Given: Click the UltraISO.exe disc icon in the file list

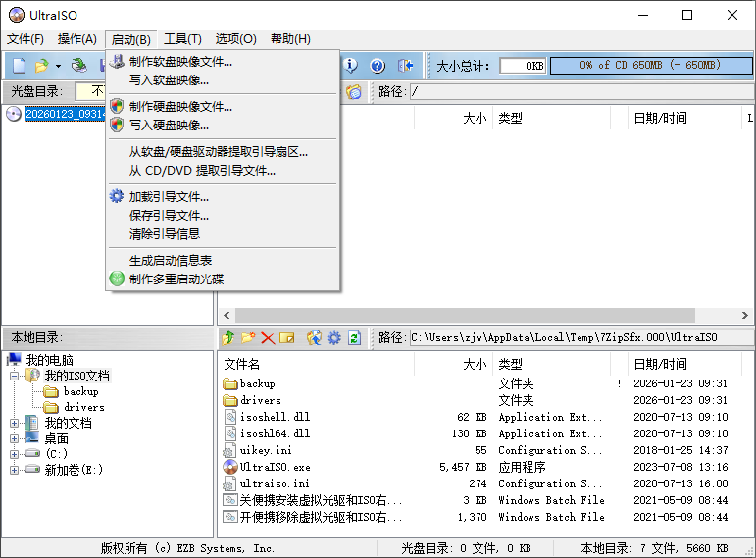Looking at the screenshot, I should tap(230, 467).
